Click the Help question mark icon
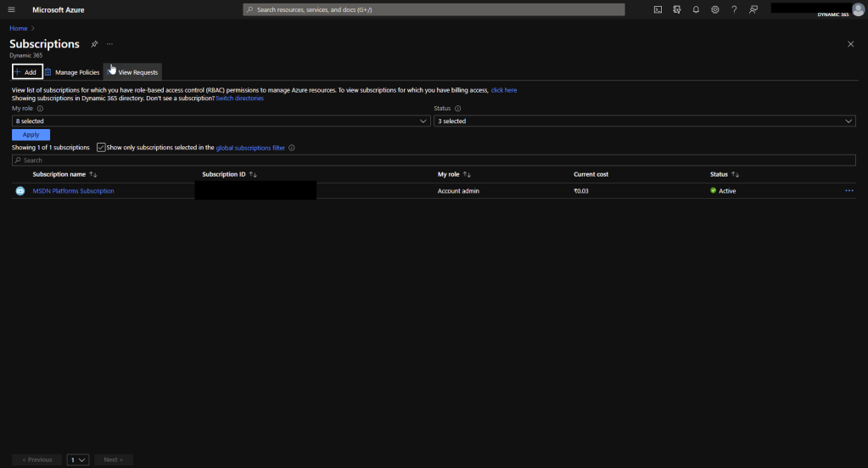 click(734, 10)
